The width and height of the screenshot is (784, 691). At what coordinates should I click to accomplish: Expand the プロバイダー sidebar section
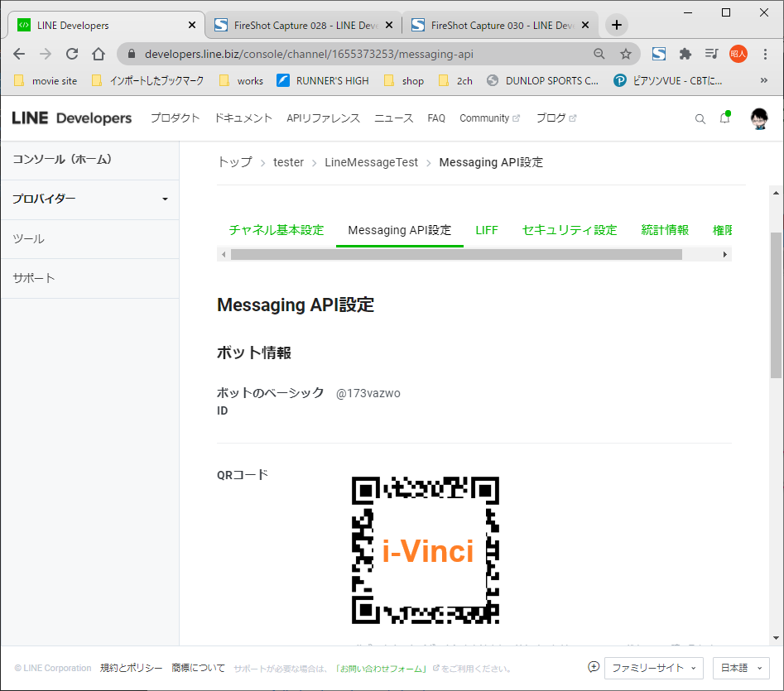point(90,199)
